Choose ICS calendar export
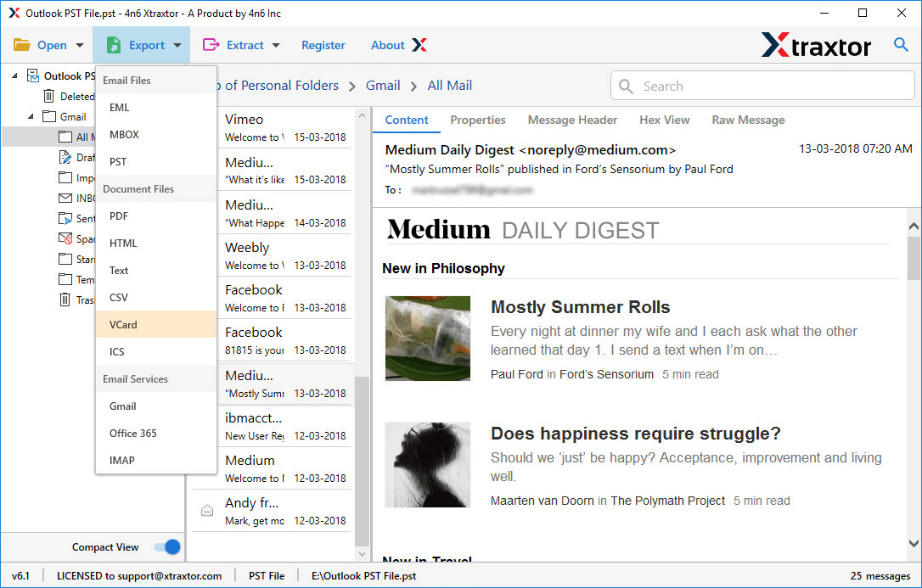922x588 pixels. click(156, 351)
